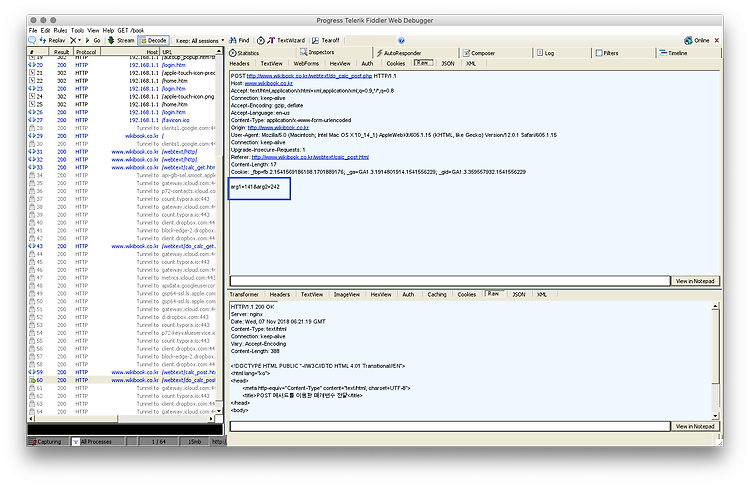Click session 28 lock tunnel icon
The image size is (750, 485).
tap(32, 128)
